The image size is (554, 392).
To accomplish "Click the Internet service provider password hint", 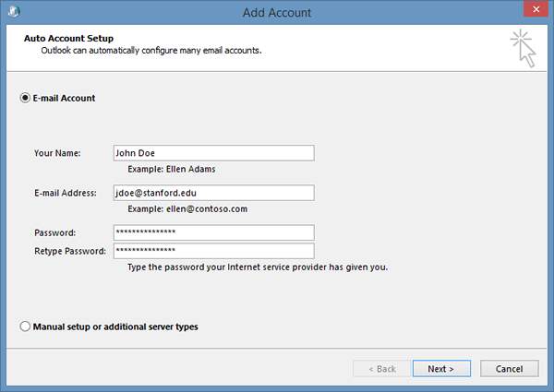I will tap(258, 267).
